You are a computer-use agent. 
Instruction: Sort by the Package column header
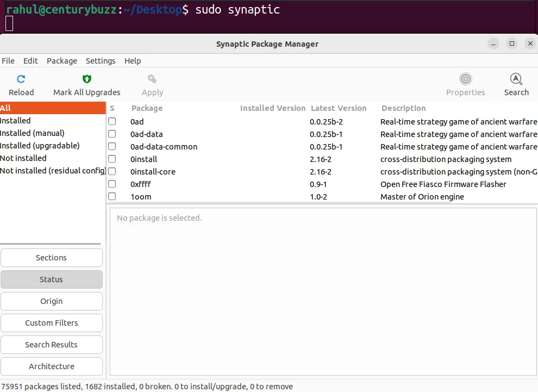pos(147,108)
